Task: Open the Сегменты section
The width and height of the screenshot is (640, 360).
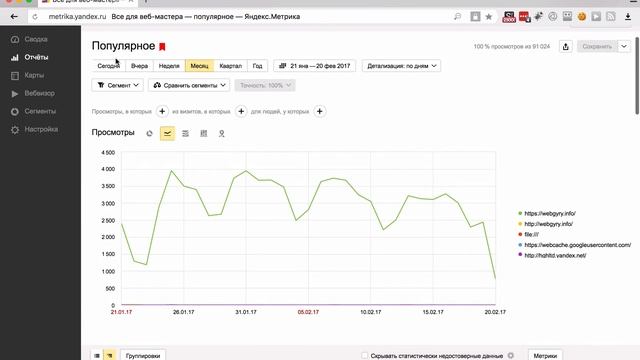Action: point(40,111)
